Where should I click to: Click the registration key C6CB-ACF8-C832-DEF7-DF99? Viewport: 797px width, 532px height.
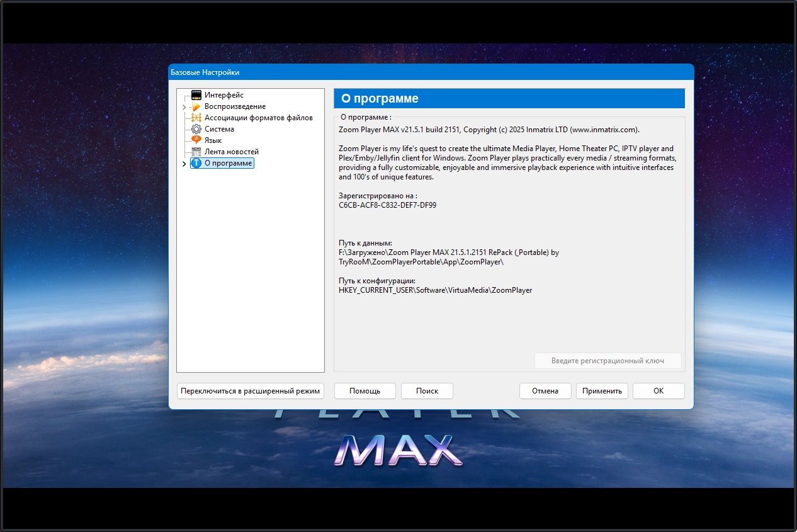pos(387,205)
